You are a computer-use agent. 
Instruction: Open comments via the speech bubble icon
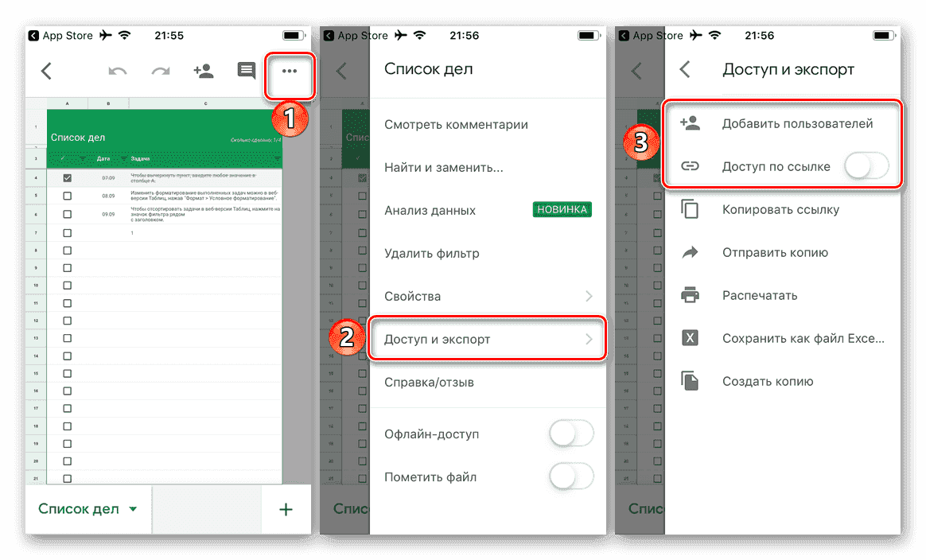[246, 71]
